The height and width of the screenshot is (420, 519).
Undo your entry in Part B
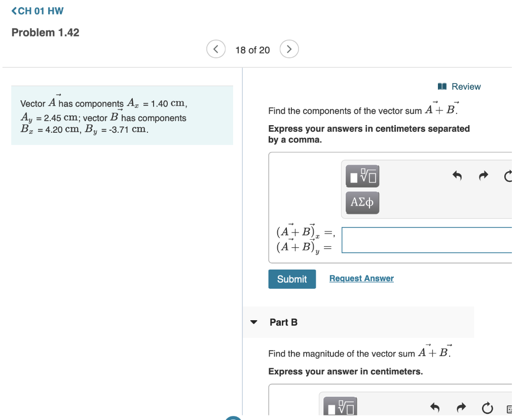pos(434,407)
